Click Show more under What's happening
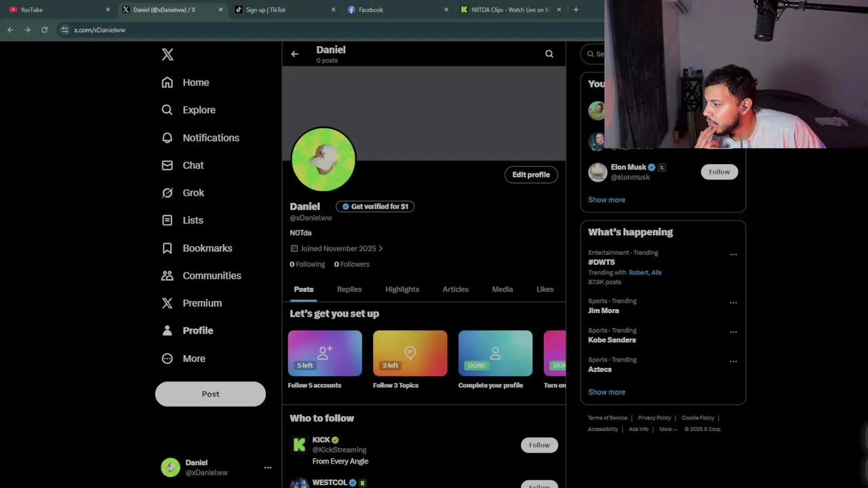Image resolution: width=868 pixels, height=488 pixels. point(606,392)
